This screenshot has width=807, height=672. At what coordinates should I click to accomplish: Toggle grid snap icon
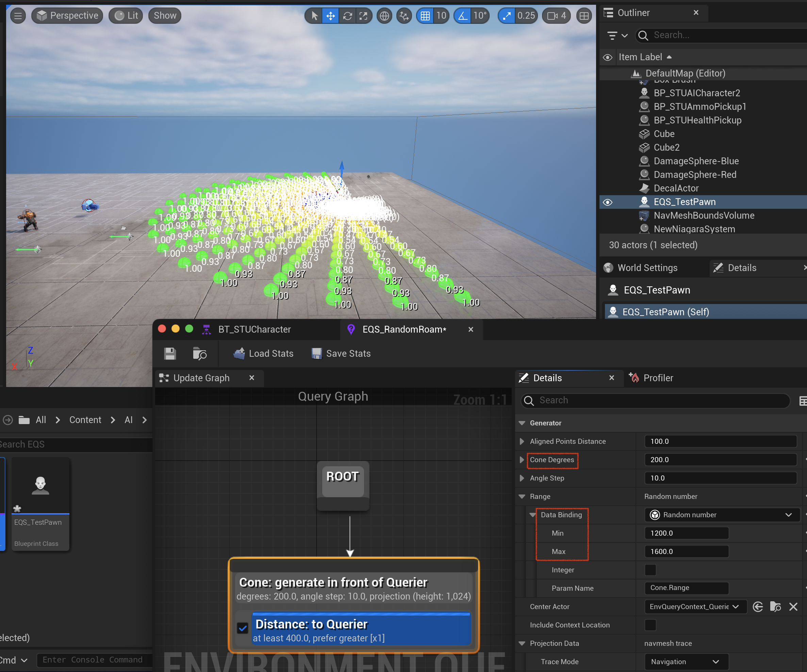(425, 16)
